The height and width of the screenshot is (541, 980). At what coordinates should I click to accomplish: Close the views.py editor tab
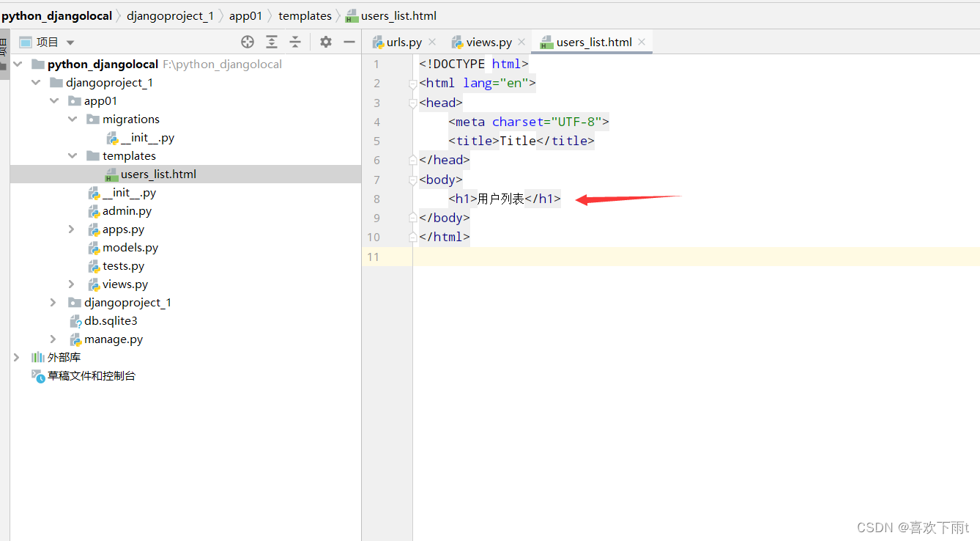point(521,42)
